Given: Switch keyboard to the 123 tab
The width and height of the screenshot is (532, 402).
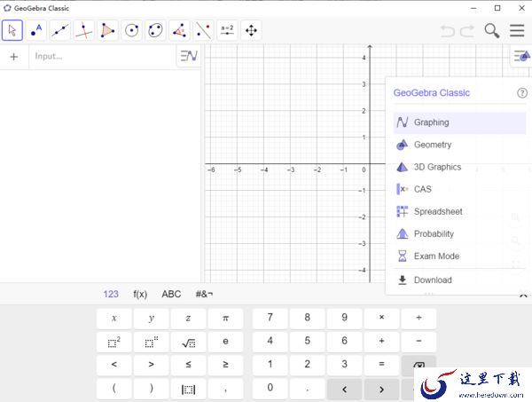Looking at the screenshot, I should click(x=111, y=294).
